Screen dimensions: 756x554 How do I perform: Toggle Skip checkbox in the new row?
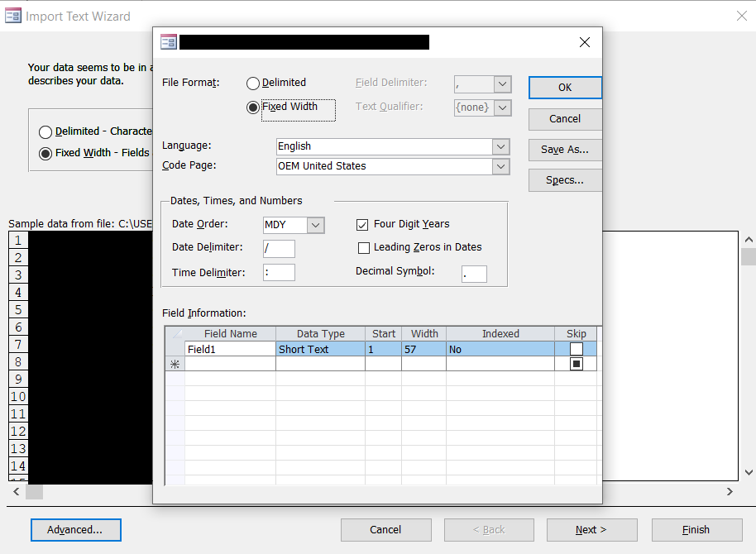[577, 364]
